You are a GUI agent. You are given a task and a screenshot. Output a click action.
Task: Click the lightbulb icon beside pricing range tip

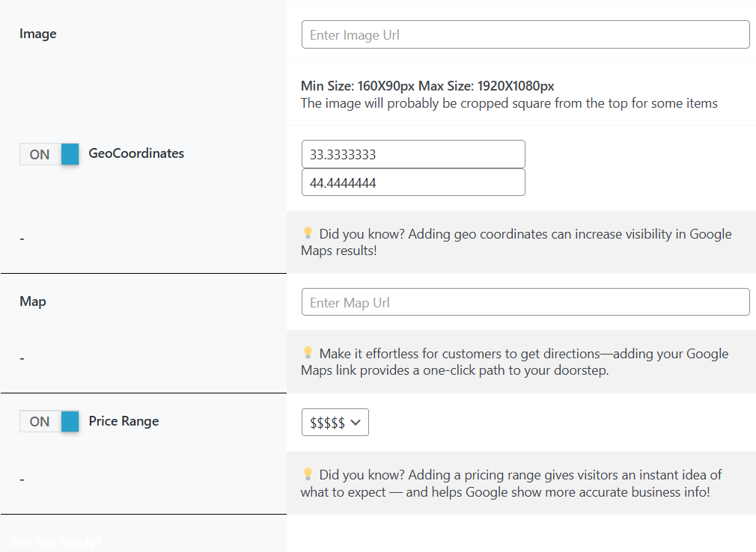tap(308, 474)
